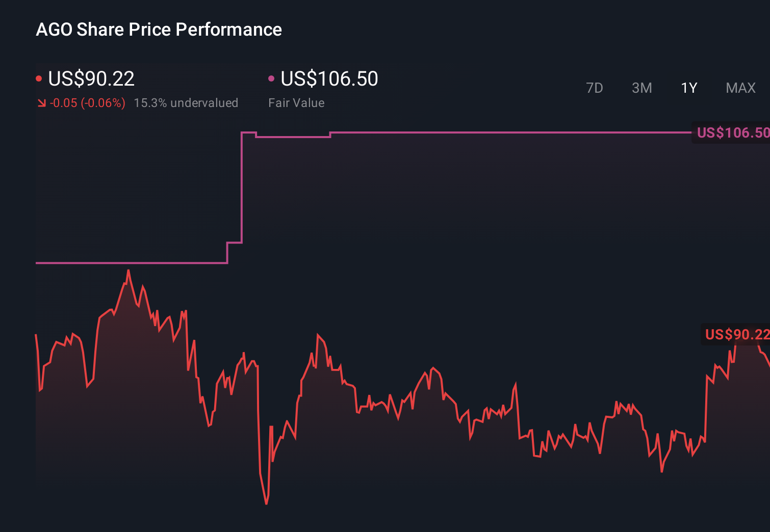The width and height of the screenshot is (770, 532).
Task: Click the red downward trend arrow icon
Action: coord(41,102)
